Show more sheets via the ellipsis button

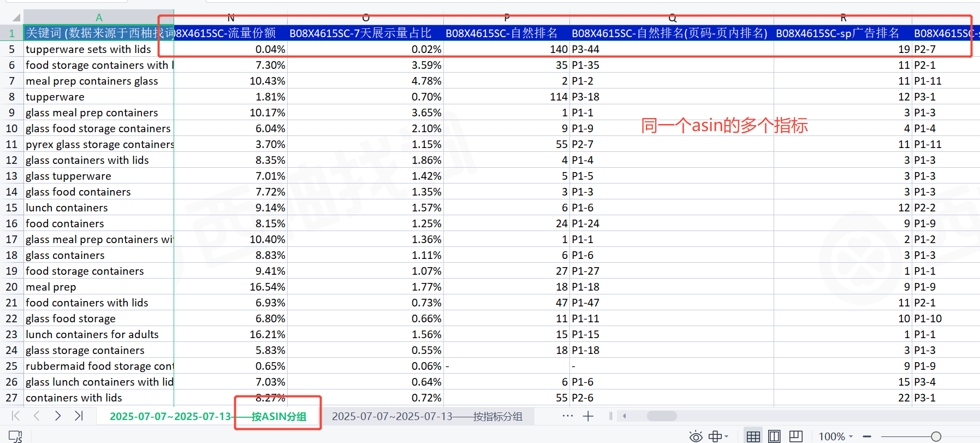click(x=568, y=416)
